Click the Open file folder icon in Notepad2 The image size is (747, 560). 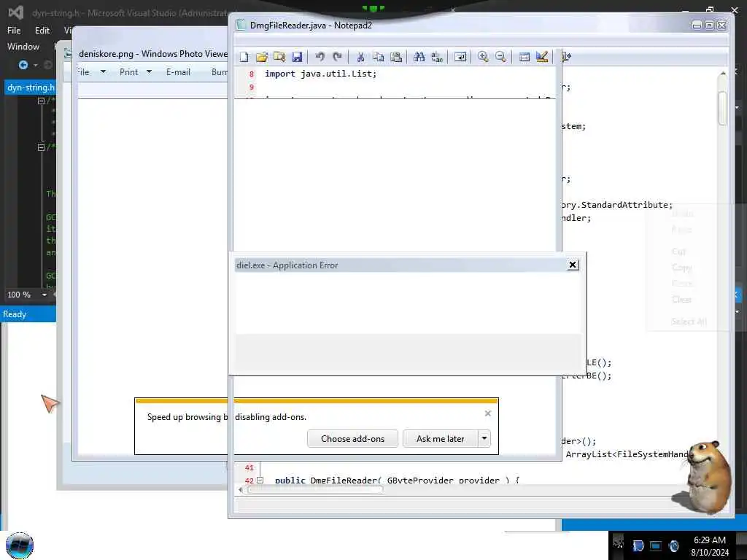[x=262, y=57]
